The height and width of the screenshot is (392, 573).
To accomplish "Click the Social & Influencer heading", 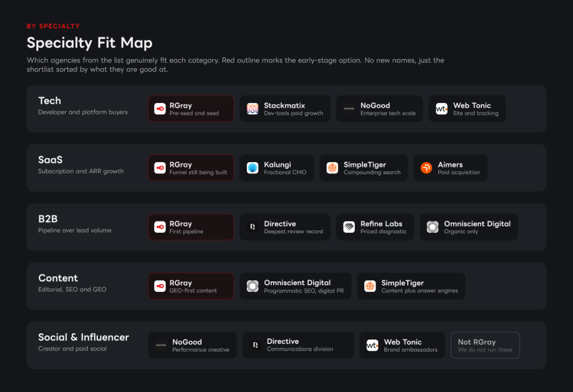I will pos(84,337).
